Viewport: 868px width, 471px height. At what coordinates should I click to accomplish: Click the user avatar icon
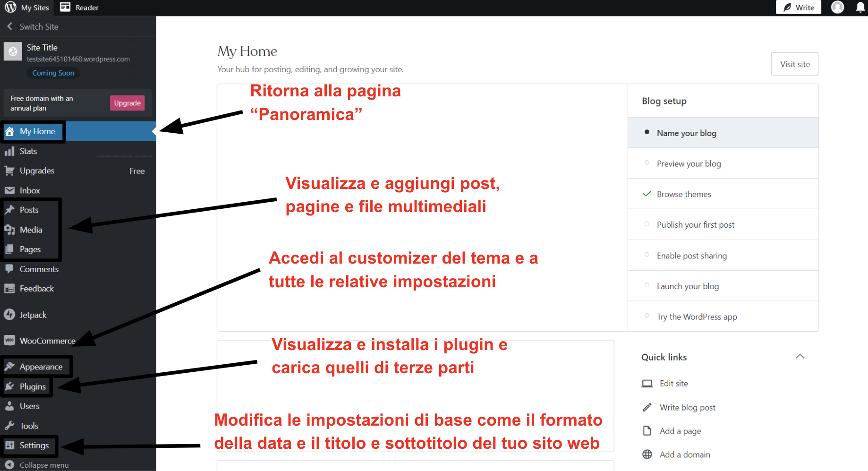tap(837, 7)
